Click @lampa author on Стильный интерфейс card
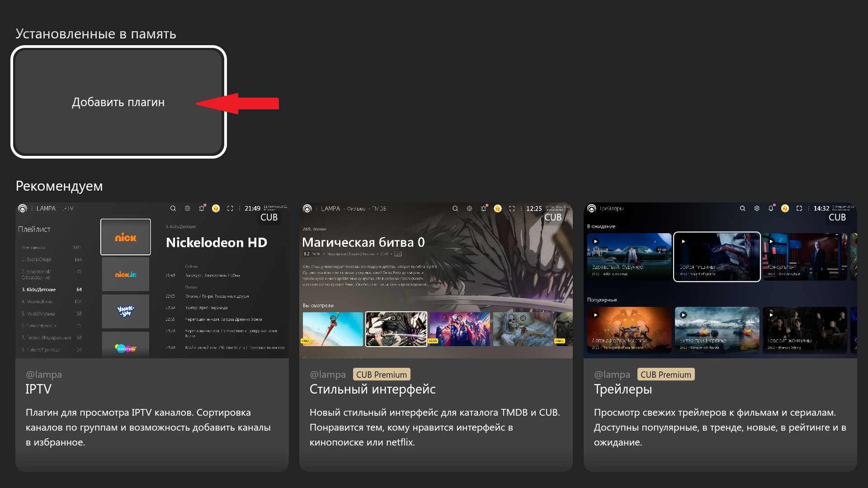 [328, 375]
